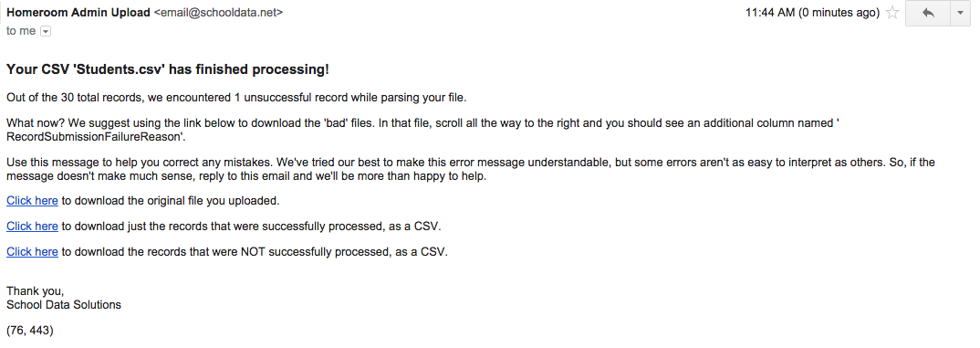Screen dimensions: 980x348
Task: Click the 'Students.csv' has finished processing heading
Action: coord(168,69)
